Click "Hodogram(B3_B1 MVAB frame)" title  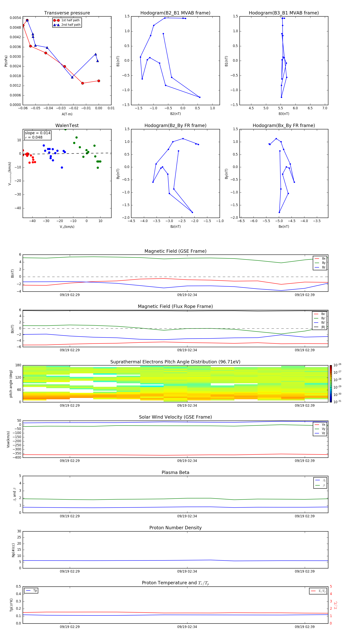(x=284, y=13)
